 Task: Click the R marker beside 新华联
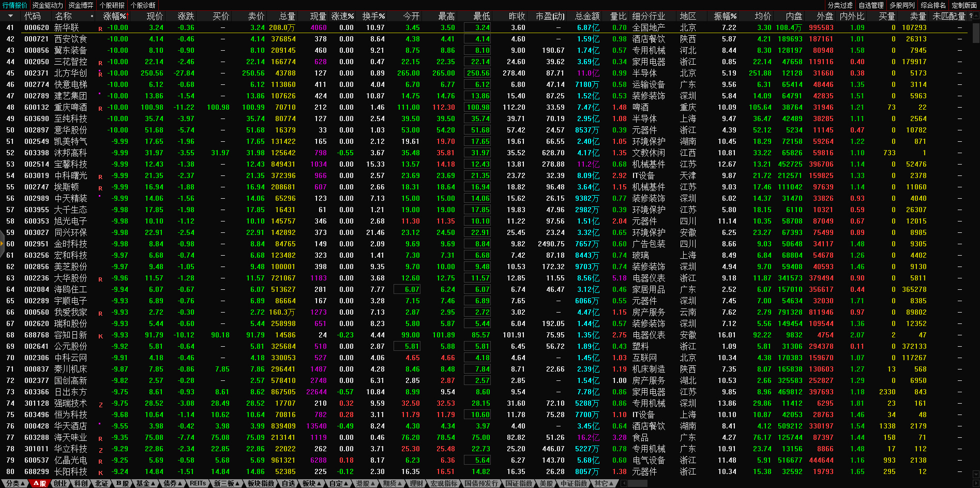[x=100, y=29]
